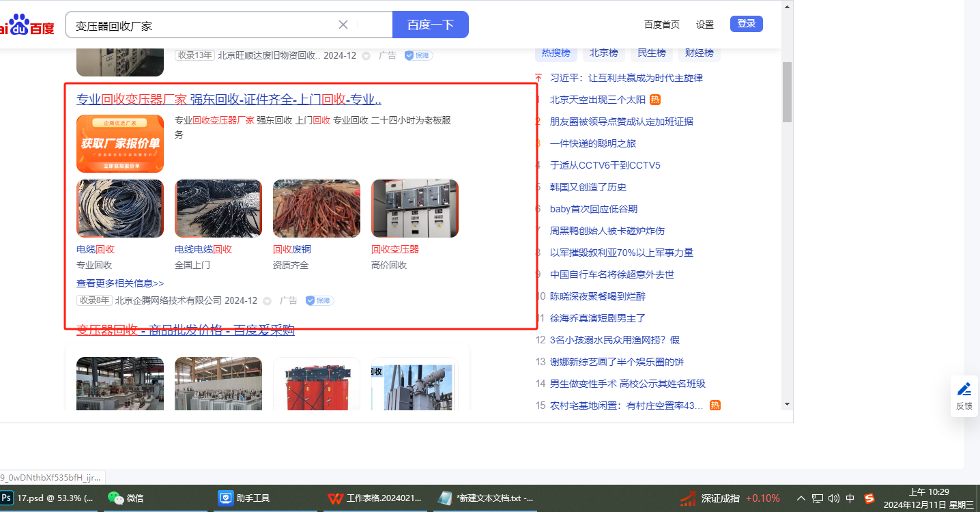Click the 北京企腾网络技术有限公司 company name
The width and height of the screenshot is (980, 512).
pos(169,300)
